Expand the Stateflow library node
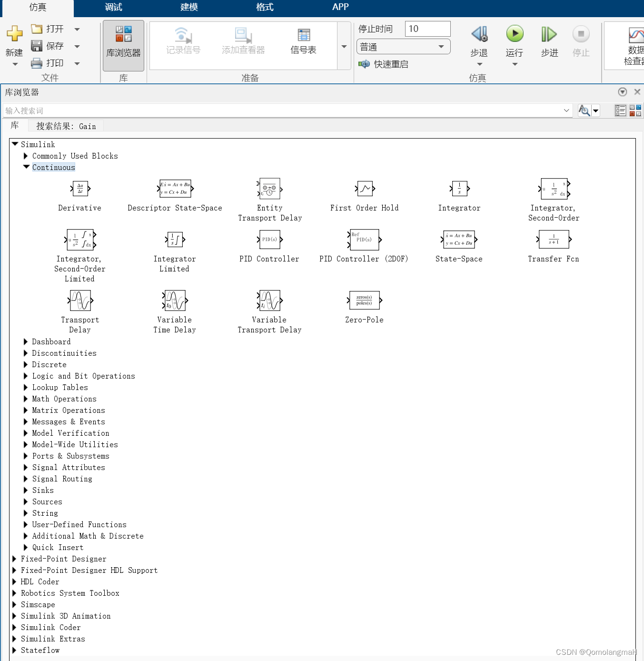 [14, 650]
